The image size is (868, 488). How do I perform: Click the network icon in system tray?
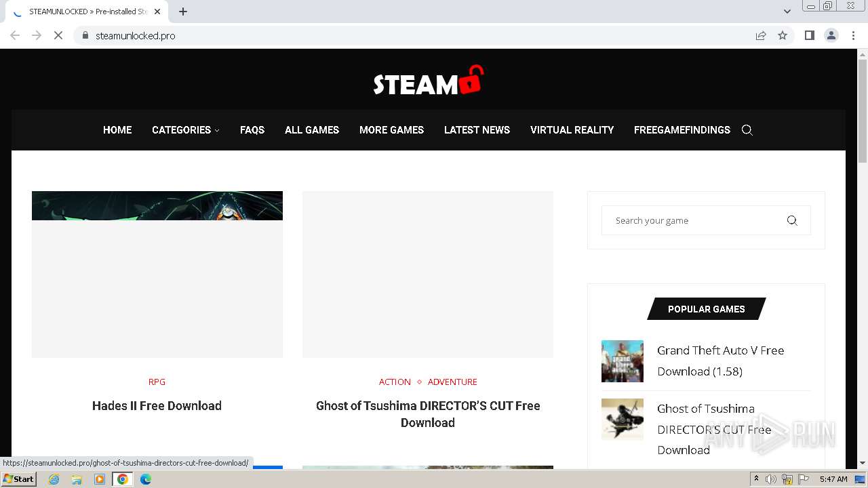[787, 479]
